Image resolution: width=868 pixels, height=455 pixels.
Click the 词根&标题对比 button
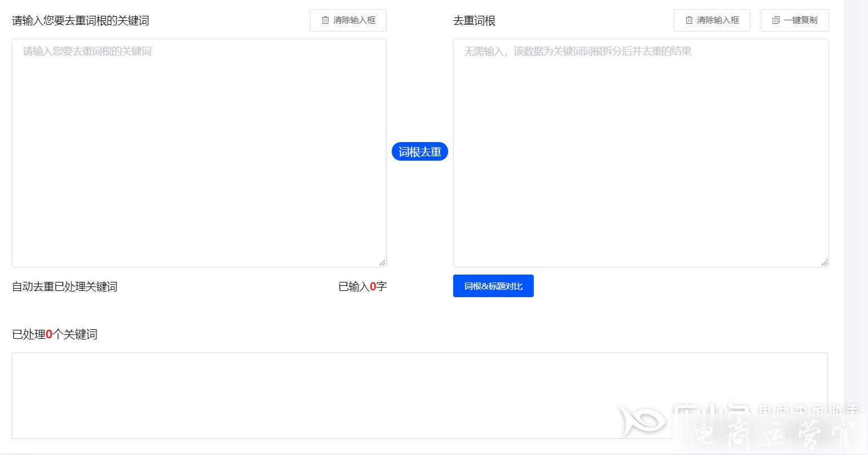click(493, 286)
